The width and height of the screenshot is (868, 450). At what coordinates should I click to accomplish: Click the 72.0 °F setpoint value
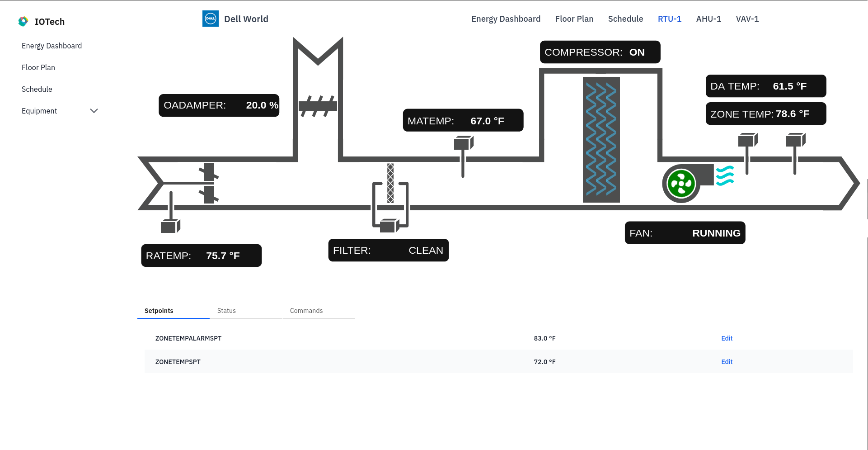[x=544, y=362]
